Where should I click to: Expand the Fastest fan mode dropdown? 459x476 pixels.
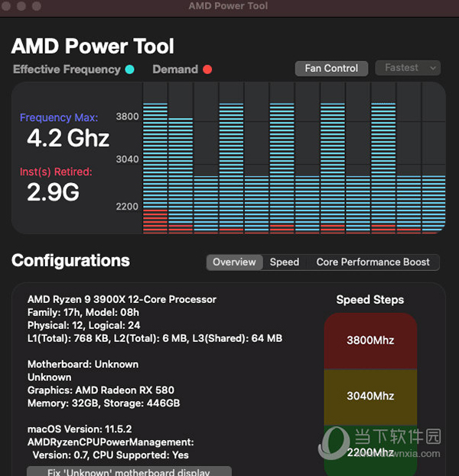click(408, 67)
